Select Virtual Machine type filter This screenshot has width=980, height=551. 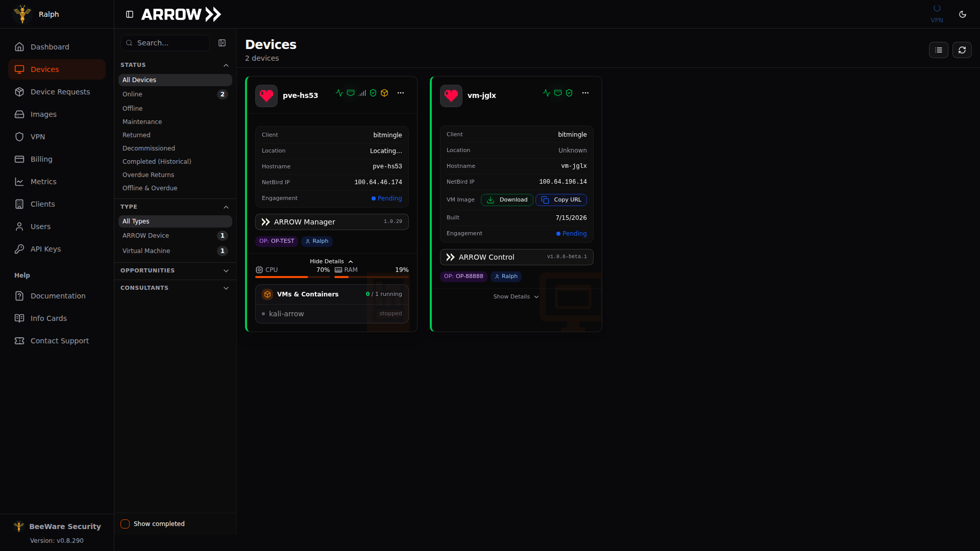click(175, 251)
